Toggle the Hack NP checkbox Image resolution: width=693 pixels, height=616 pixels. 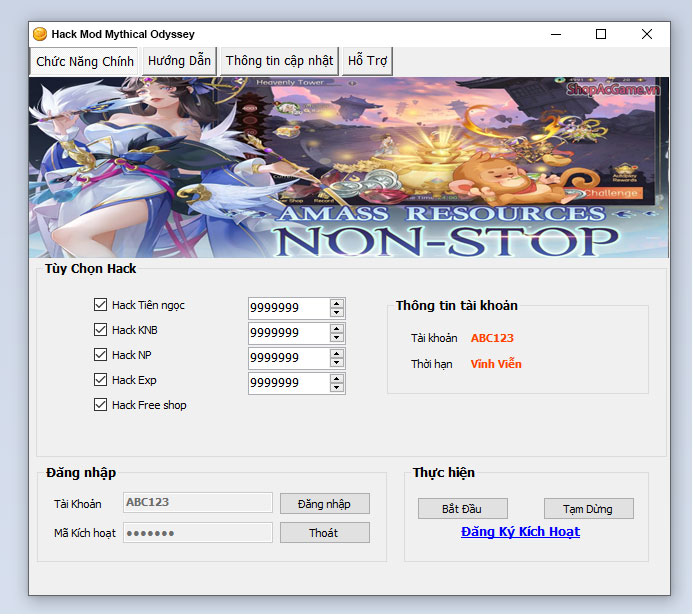(x=100, y=354)
